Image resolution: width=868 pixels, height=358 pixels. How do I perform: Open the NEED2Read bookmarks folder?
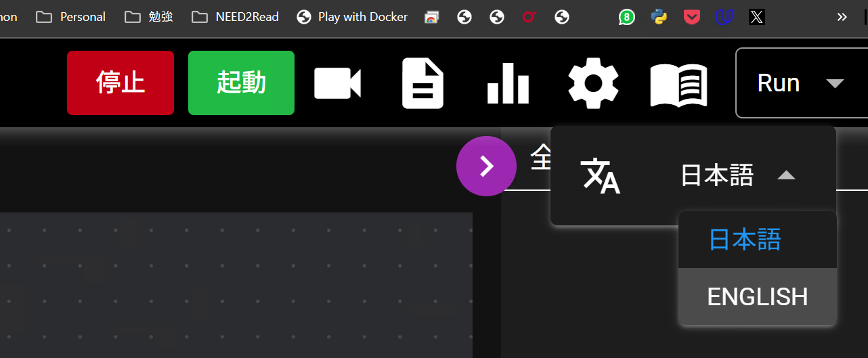[236, 17]
